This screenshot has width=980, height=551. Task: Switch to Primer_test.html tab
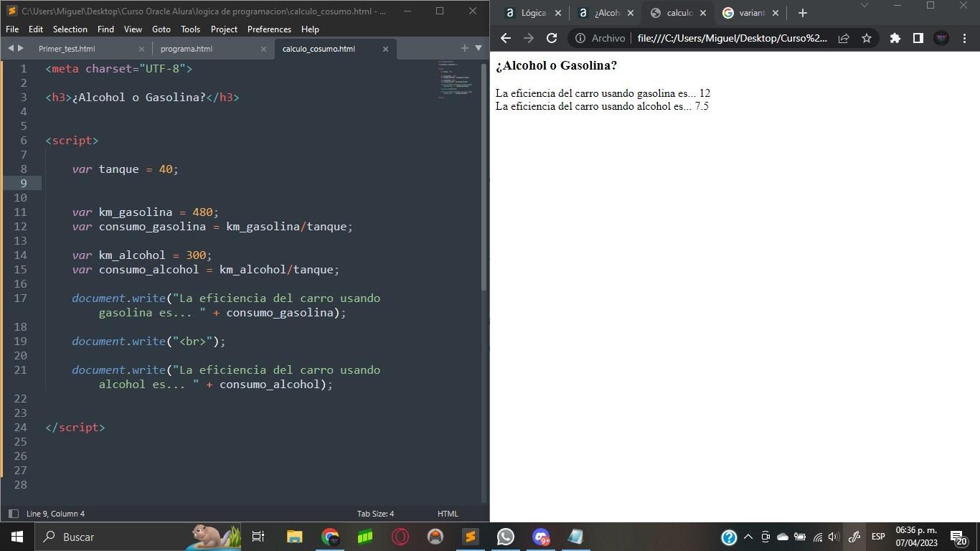67,49
